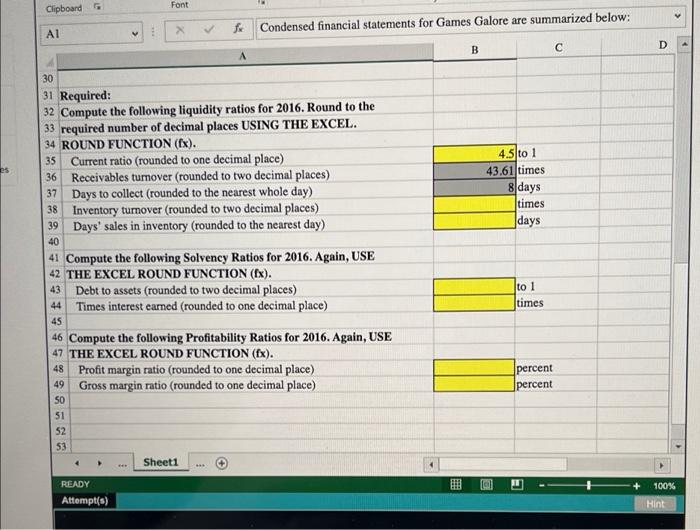Click the horizontal scrollbar thumb
This screenshot has height=530, width=700.
[503, 464]
